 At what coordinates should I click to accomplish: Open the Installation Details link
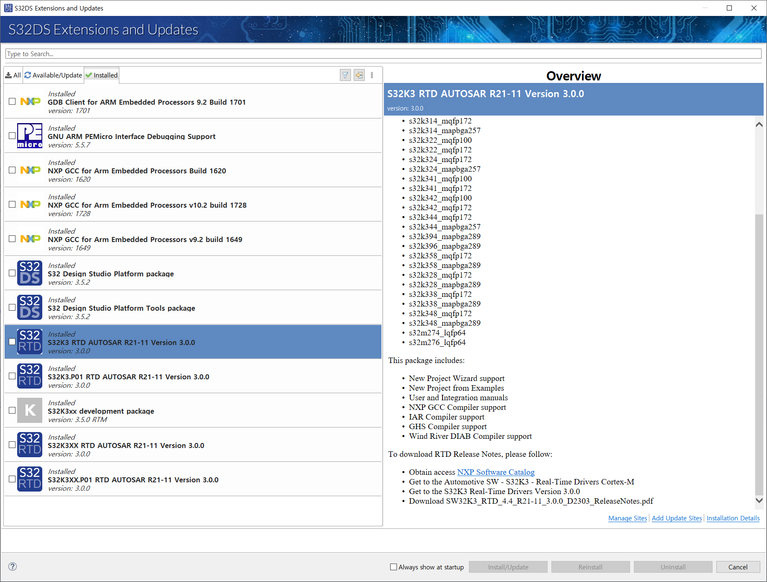coord(733,518)
